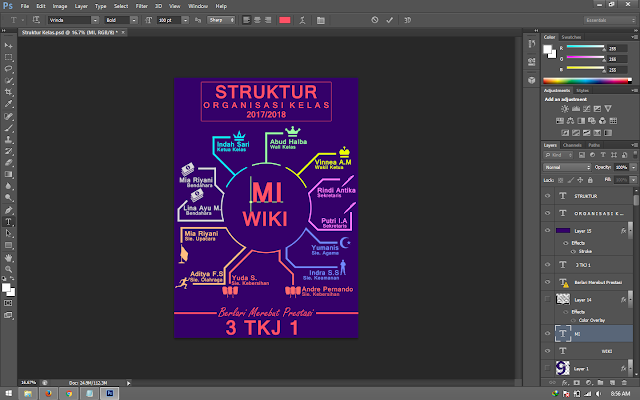The image size is (640, 400).
Task: Select the Crop tool
Action: click(x=8, y=92)
